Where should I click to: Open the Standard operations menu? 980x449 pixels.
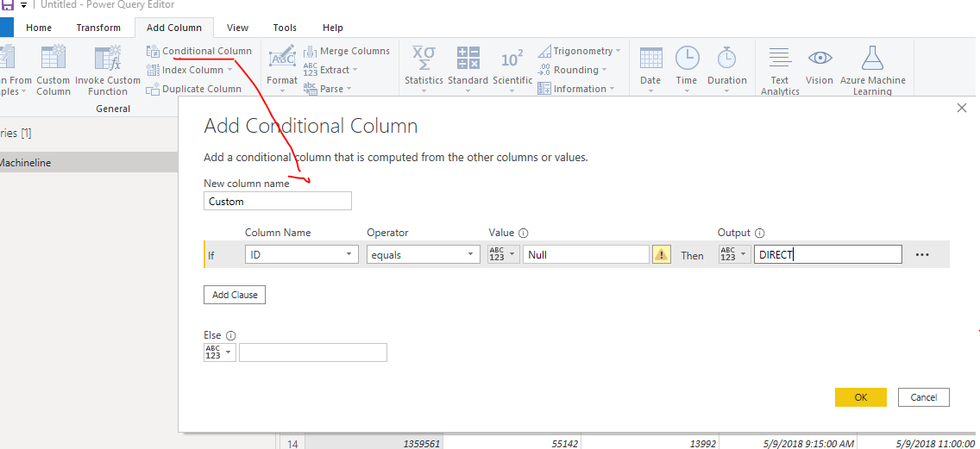(468, 69)
